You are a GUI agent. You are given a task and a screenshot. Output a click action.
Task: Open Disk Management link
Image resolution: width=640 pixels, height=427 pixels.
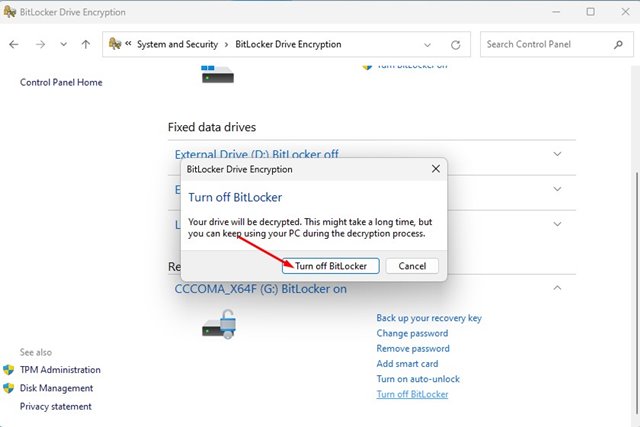[x=56, y=388]
